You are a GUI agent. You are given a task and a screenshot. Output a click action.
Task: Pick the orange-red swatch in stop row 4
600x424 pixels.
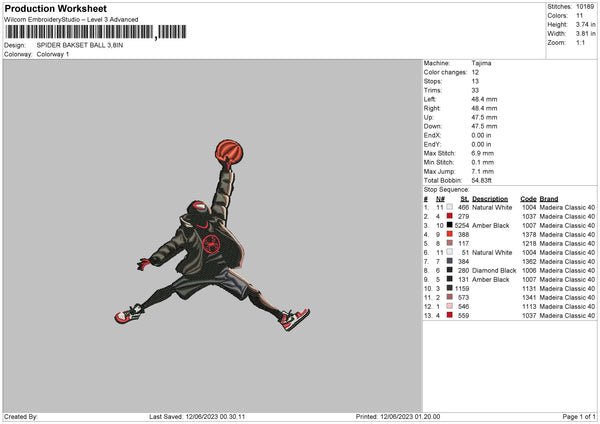click(x=449, y=234)
